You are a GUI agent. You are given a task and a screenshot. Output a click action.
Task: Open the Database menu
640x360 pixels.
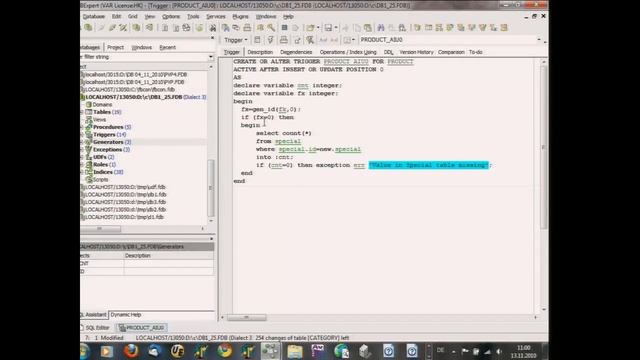(94, 16)
